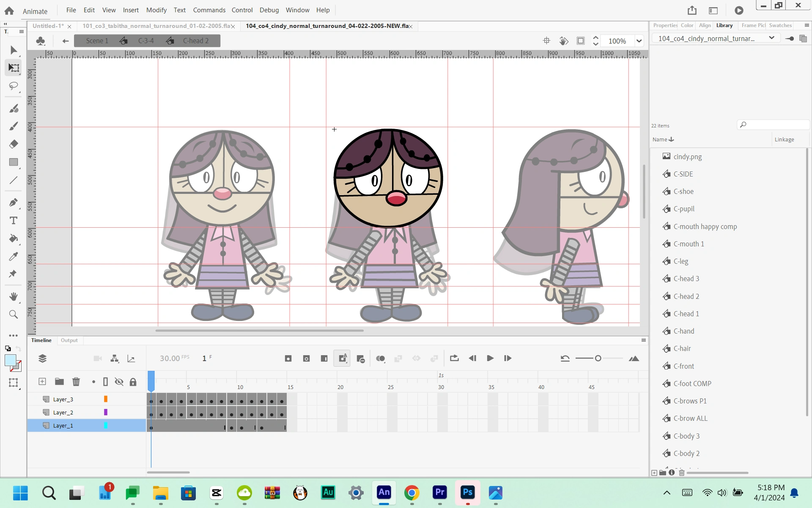812x508 pixels.
Task: Select the Free Transform tool
Action: [14, 68]
